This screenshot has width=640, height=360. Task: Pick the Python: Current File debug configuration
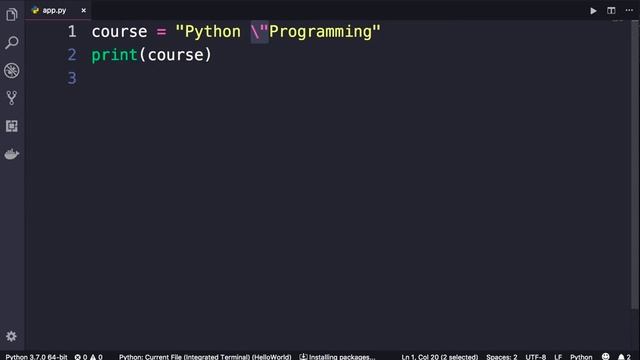205,357
